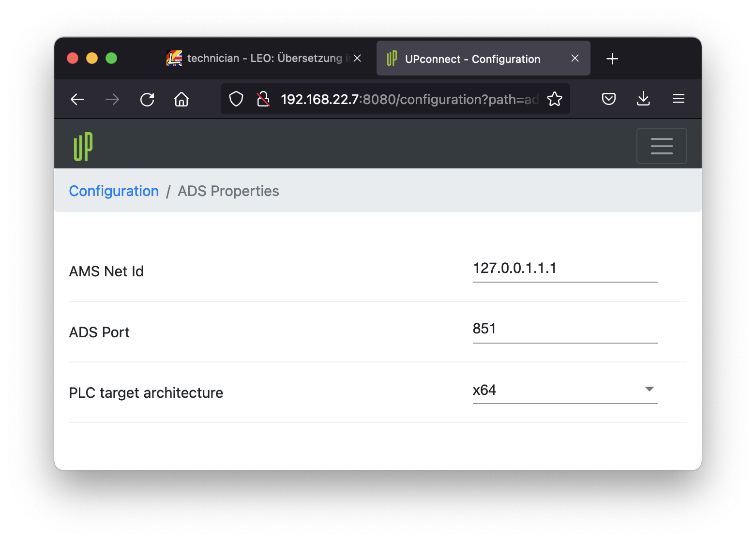The height and width of the screenshot is (542, 756).
Task: Reload the current page
Action: tap(147, 99)
